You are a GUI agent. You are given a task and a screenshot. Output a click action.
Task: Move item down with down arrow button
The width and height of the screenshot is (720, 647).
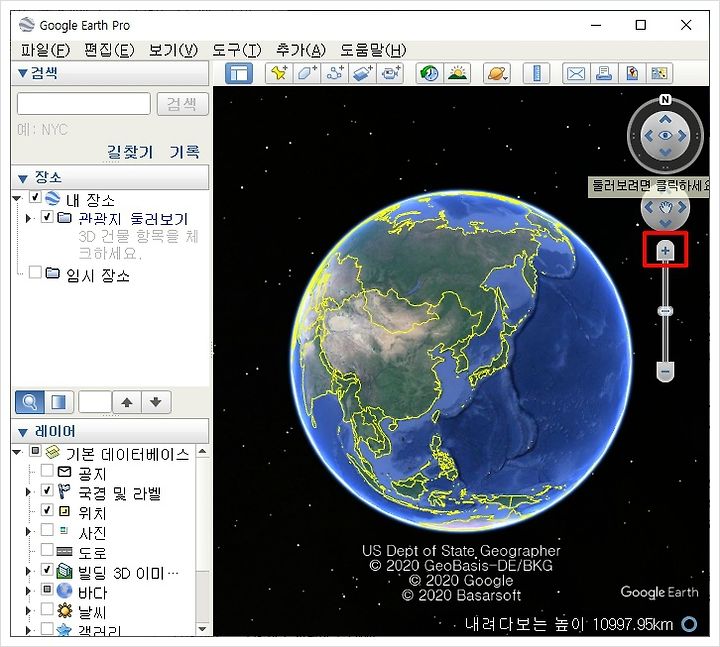click(x=156, y=402)
